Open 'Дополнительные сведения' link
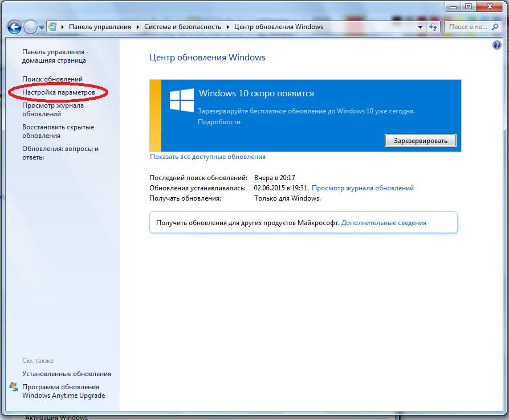This screenshot has width=509, height=420. (x=384, y=223)
